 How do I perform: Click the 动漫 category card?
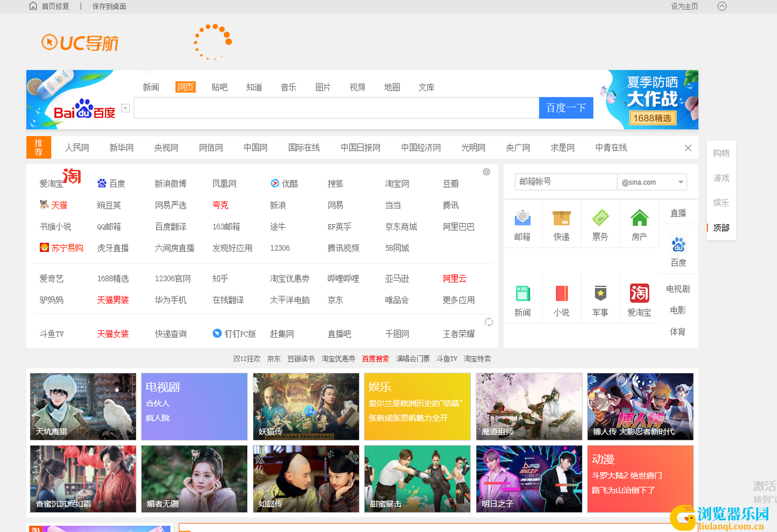tap(640, 478)
